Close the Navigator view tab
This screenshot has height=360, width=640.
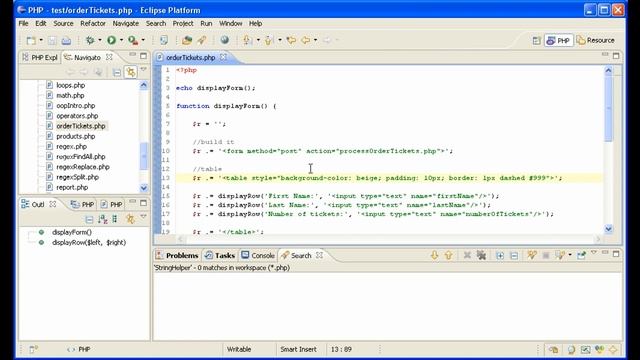click(109, 57)
